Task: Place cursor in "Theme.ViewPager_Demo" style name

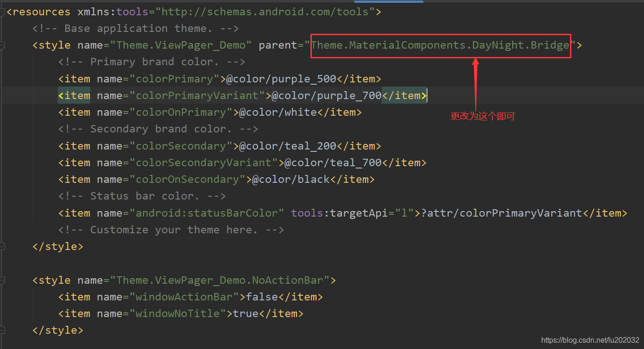Action: click(x=180, y=45)
